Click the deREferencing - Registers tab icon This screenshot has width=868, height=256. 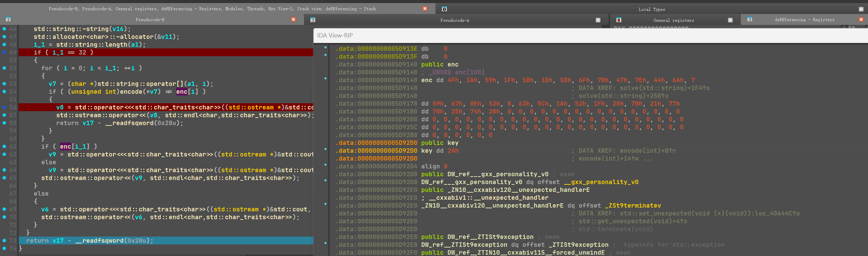click(749, 19)
